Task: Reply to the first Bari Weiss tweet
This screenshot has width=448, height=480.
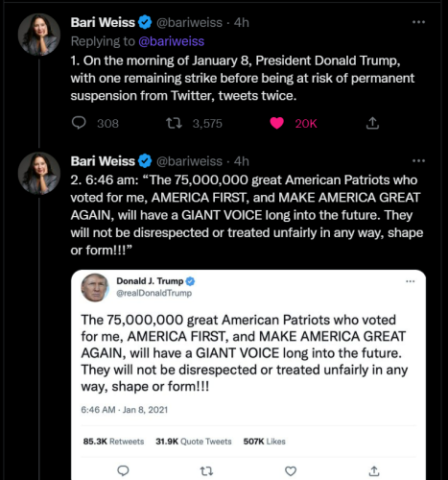Action: click(x=79, y=123)
